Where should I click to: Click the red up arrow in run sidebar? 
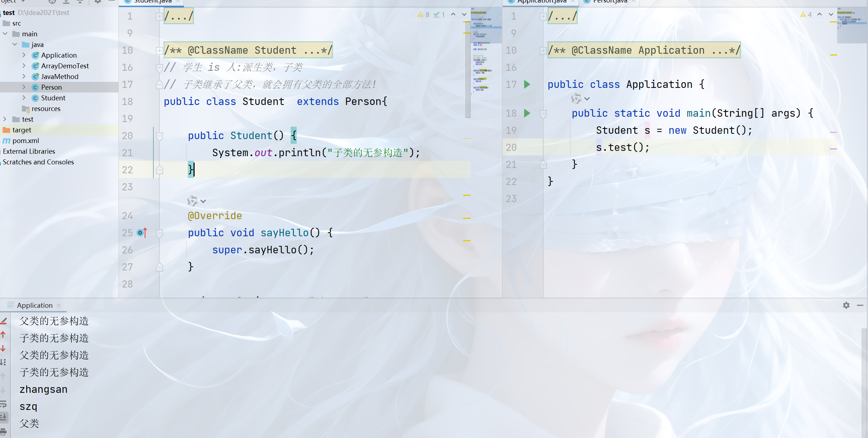point(3,334)
